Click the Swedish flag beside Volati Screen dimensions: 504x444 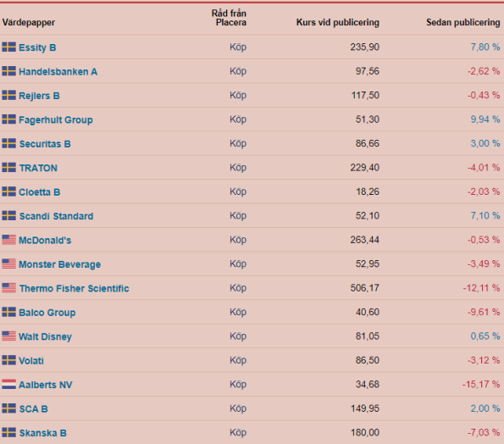[x=8, y=360]
